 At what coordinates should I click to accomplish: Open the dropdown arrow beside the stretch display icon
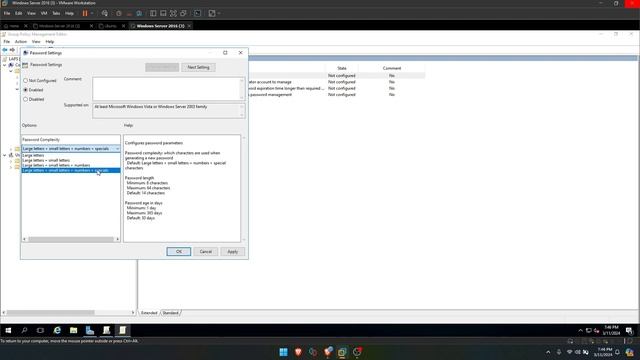(219, 13)
